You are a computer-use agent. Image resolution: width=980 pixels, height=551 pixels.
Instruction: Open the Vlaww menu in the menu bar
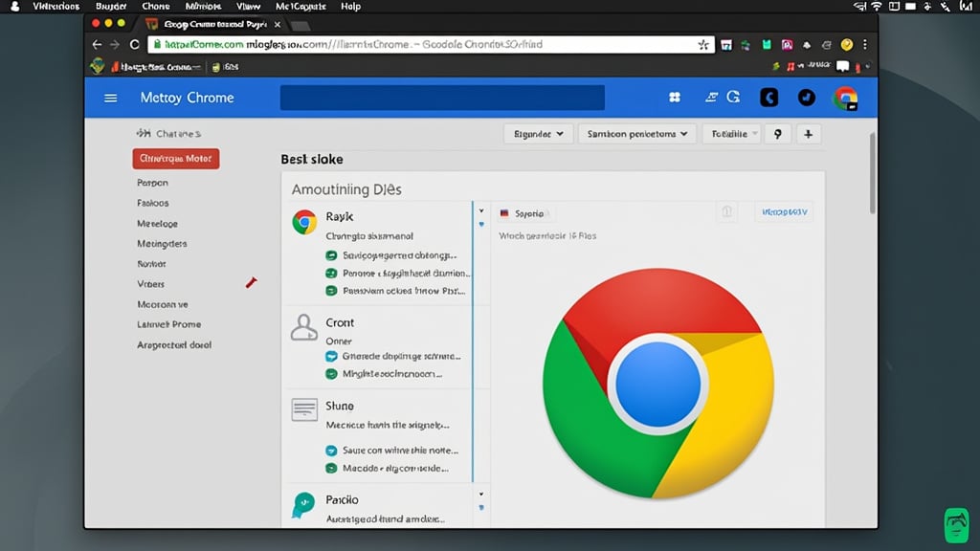coord(248,7)
